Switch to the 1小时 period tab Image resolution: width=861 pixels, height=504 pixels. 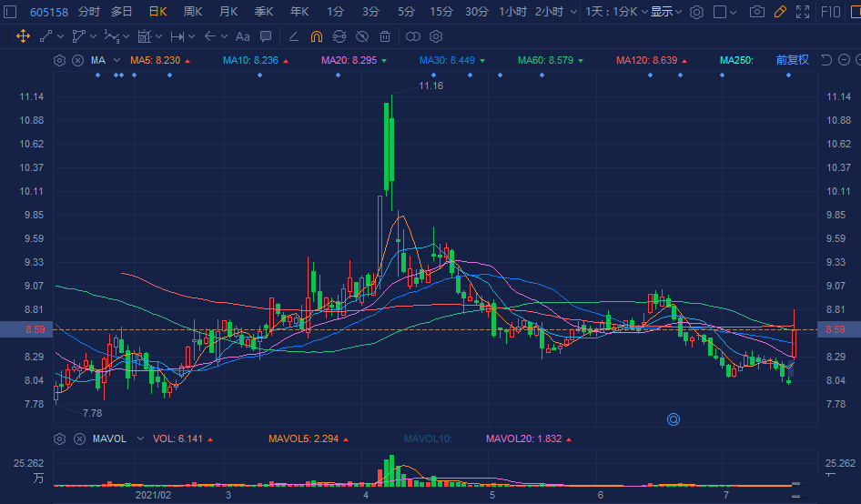(x=512, y=12)
